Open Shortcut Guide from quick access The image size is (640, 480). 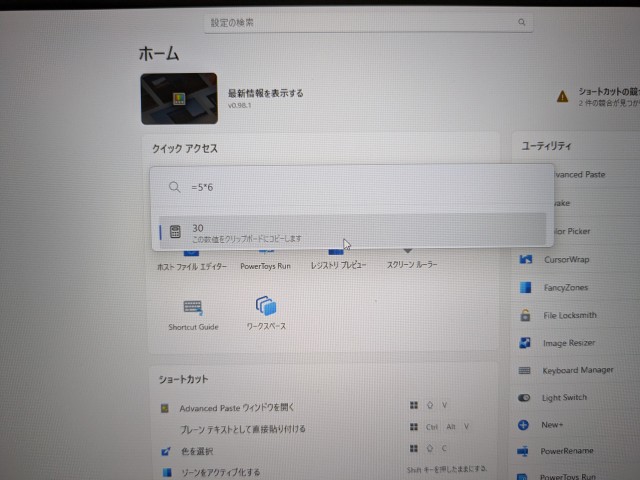(193, 310)
